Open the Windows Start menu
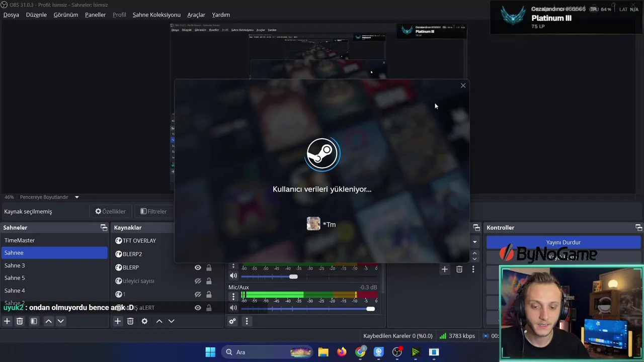Viewport: 644px width, 362px height. pos(210,352)
